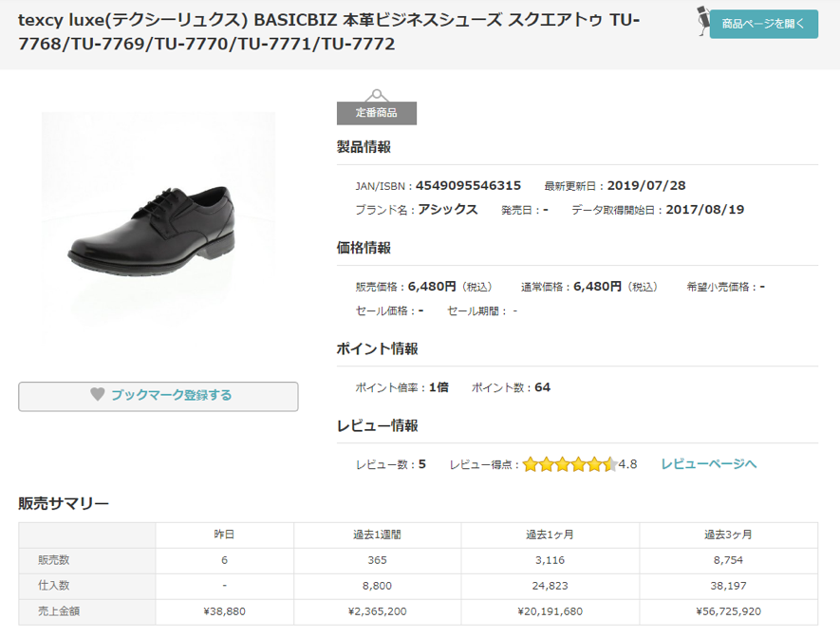Click the 製品情報 section heading
The image size is (840, 638).
pyautogui.click(x=364, y=147)
